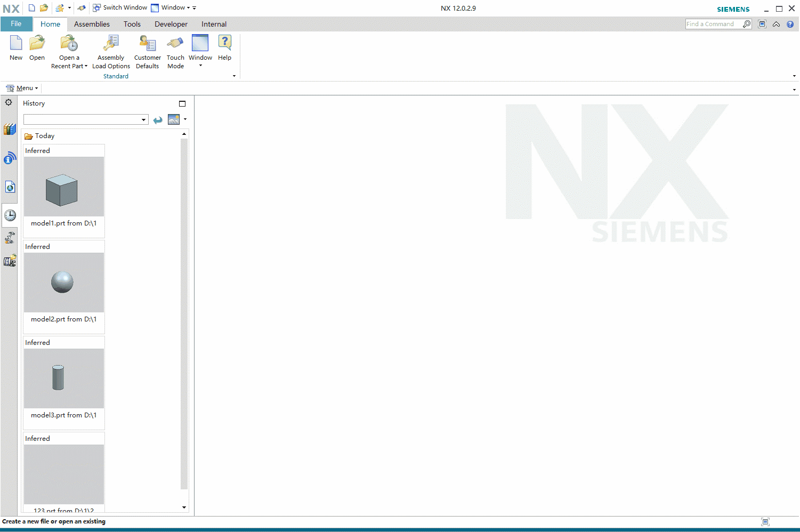This screenshot has width=800, height=532.
Task: Open the 'Open a Recent Part' dropdown
Action: point(69,52)
